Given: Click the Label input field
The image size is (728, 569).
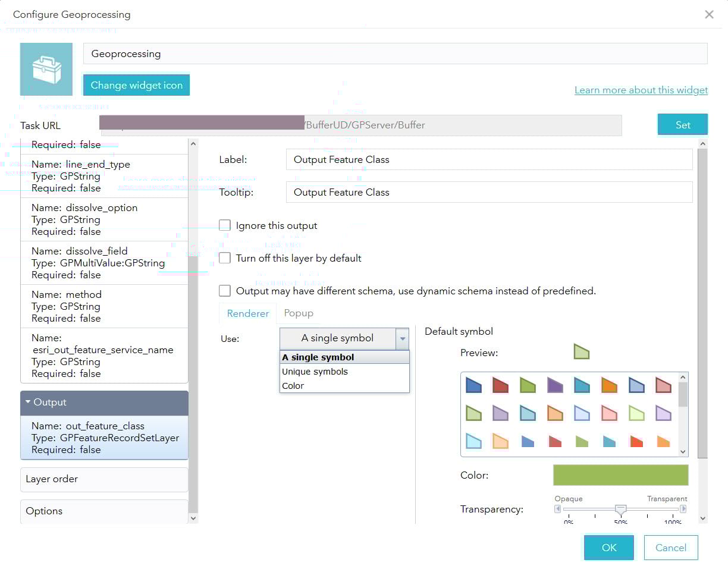Looking at the screenshot, I should coord(489,159).
